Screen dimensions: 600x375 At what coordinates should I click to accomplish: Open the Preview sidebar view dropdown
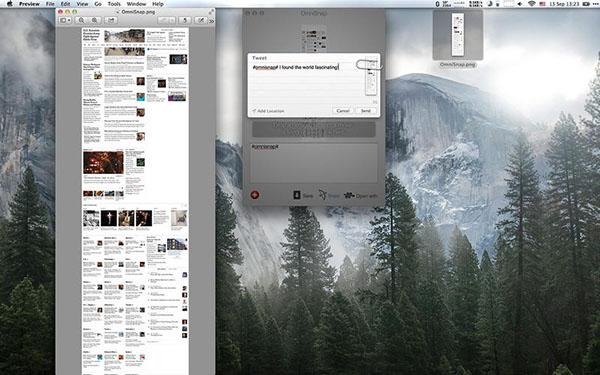(x=65, y=20)
